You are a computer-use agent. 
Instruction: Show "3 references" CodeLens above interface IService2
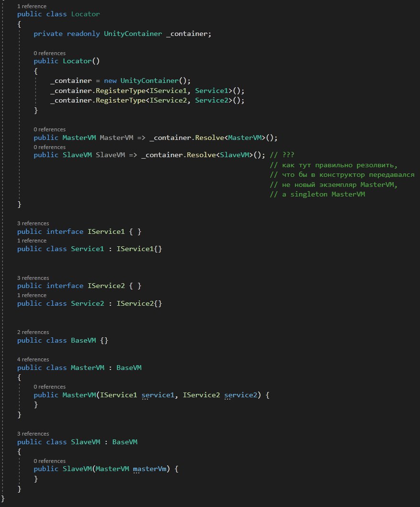coord(33,278)
